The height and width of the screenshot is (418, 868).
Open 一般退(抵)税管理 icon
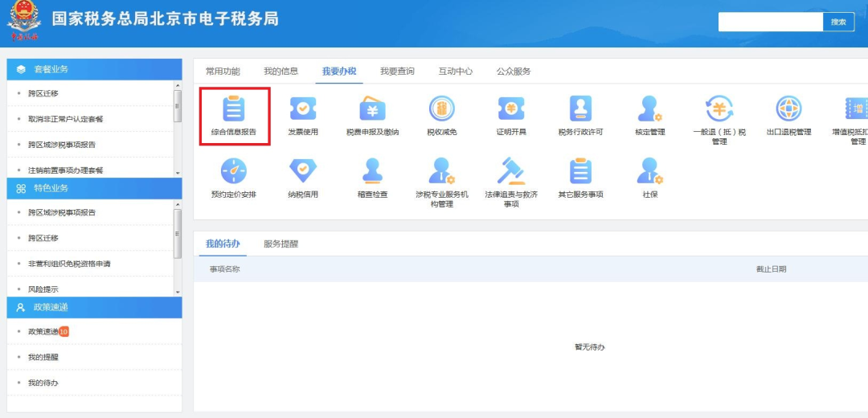pos(719,109)
